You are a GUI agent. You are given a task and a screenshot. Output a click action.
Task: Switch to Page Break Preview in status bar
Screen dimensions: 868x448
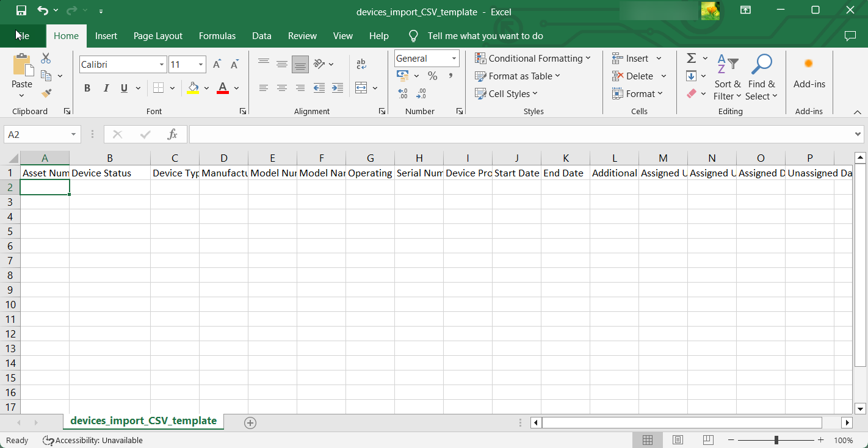(x=708, y=440)
